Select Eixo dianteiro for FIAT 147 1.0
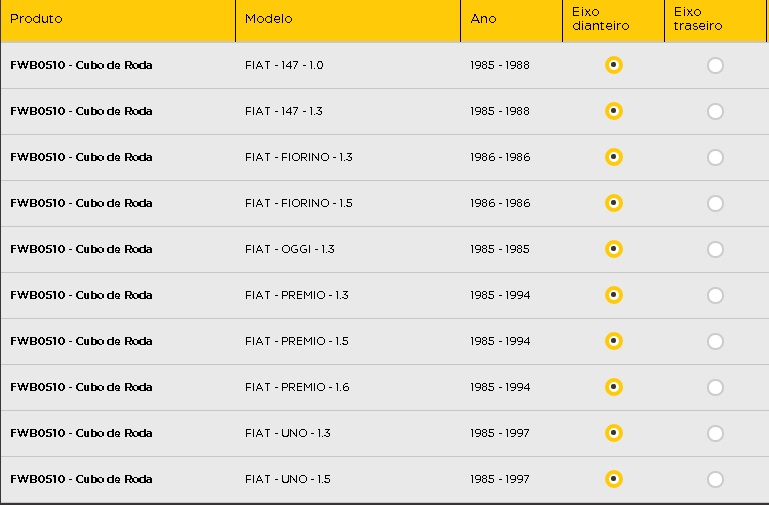 click(x=614, y=65)
